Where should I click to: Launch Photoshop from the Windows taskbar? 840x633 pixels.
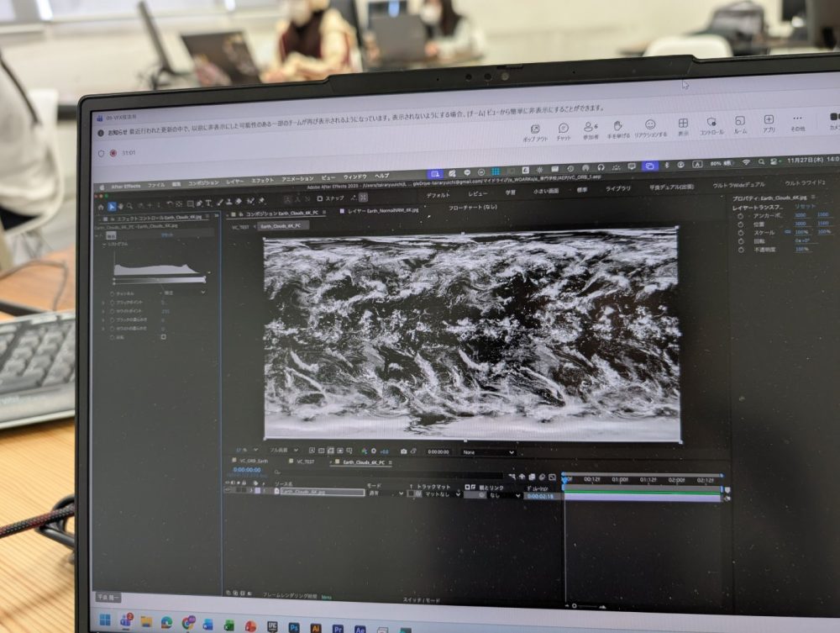(x=295, y=627)
